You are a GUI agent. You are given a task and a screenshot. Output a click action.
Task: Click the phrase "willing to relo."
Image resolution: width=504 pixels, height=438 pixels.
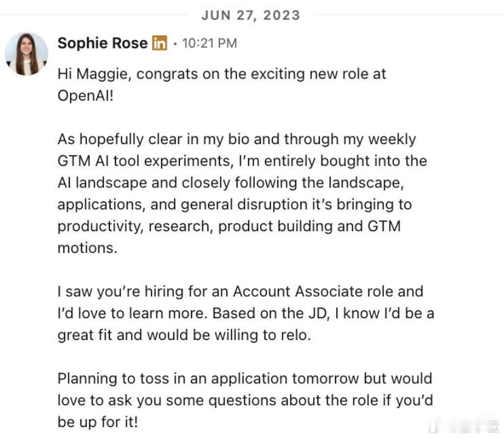click(263, 335)
